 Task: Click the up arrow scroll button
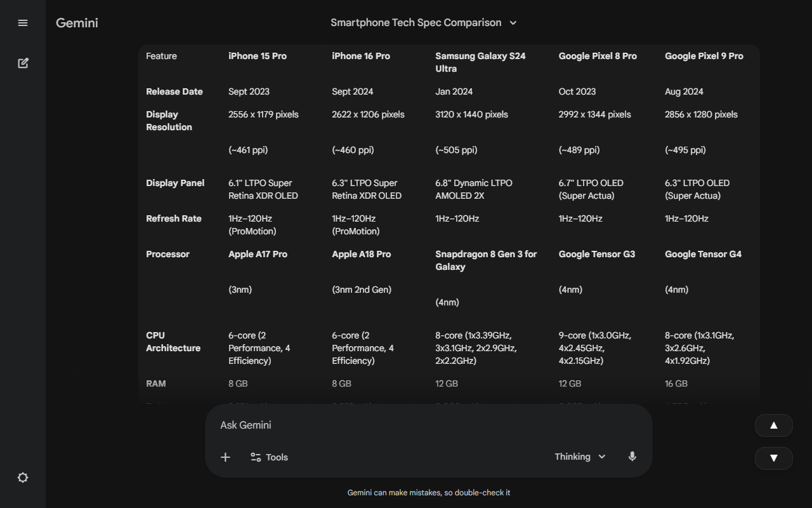(x=773, y=425)
